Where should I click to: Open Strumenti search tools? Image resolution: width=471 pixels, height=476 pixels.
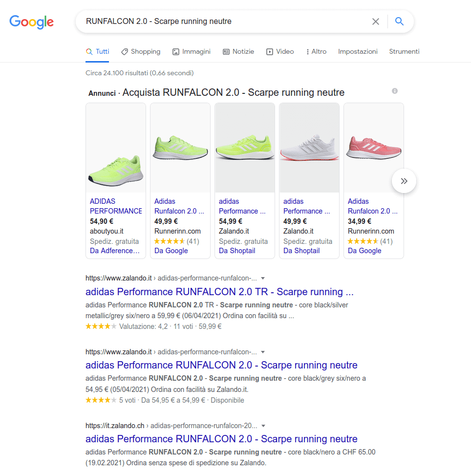click(404, 52)
